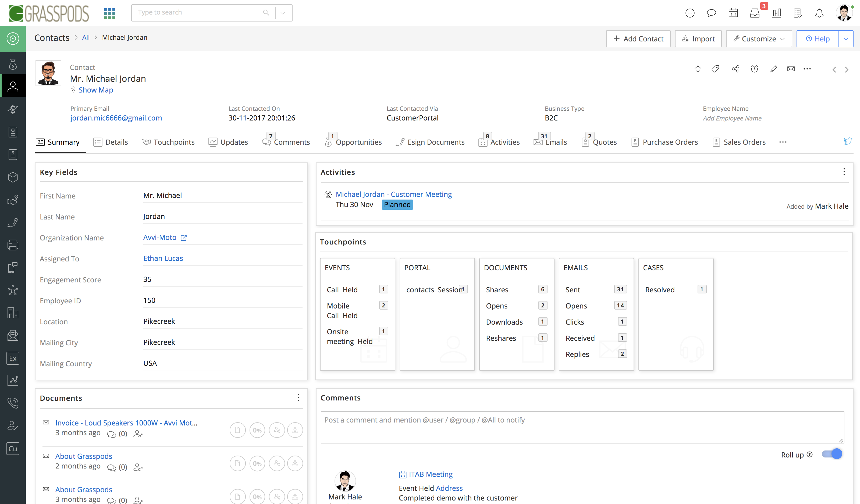Screen dimensions: 860x504
Task: Expand the search box dropdown arrow
Action: (x=283, y=13)
